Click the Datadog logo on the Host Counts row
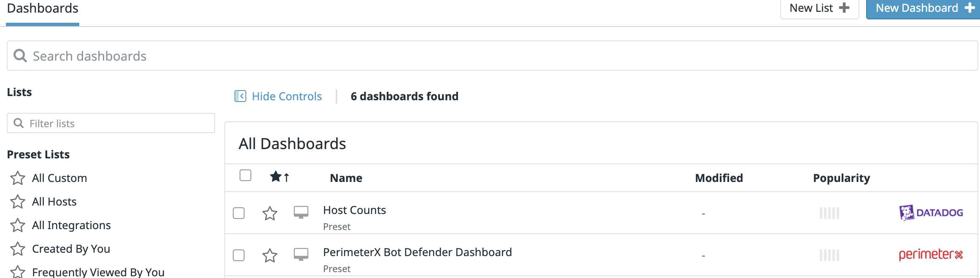Image resolution: width=980 pixels, height=278 pixels. 930,212
